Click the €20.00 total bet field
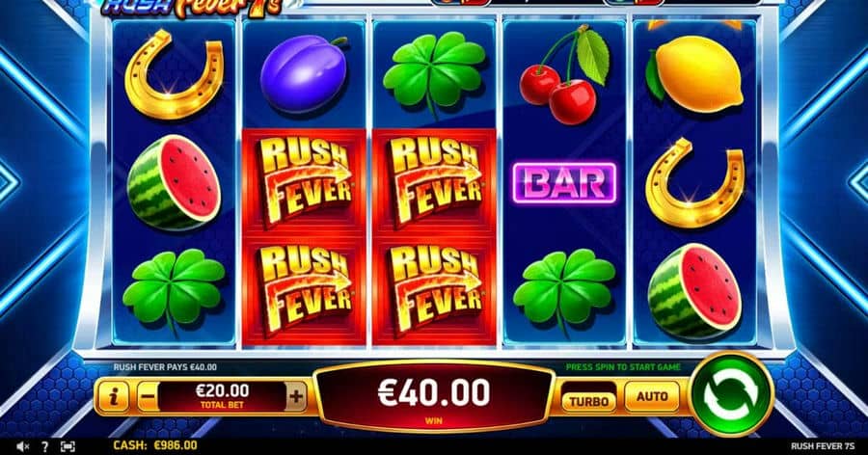 (x=222, y=396)
